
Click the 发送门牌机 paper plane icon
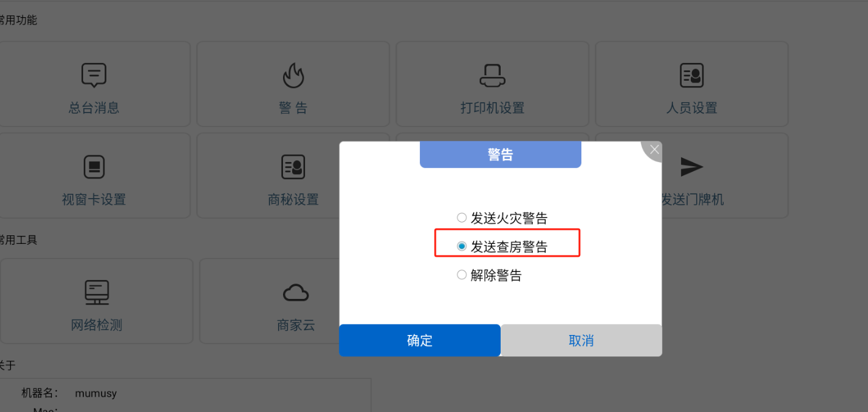pos(692,166)
